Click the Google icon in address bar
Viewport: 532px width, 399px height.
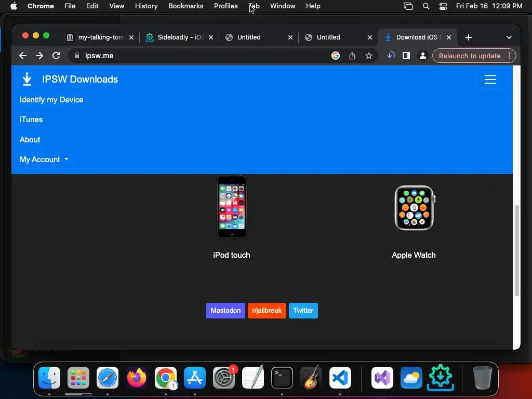335,56
